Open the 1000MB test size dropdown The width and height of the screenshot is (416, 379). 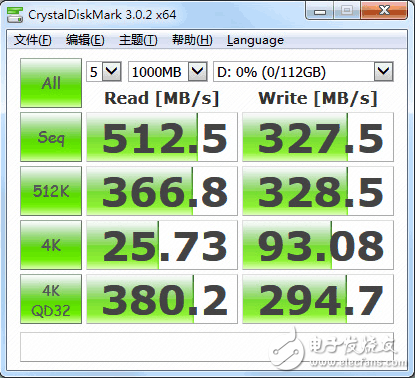tap(168, 72)
